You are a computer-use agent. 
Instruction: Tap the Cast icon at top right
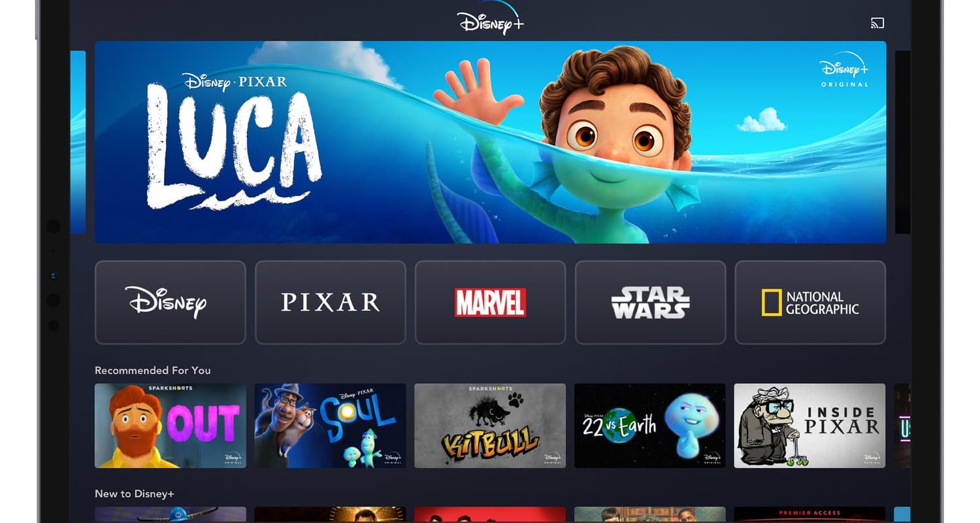[877, 24]
